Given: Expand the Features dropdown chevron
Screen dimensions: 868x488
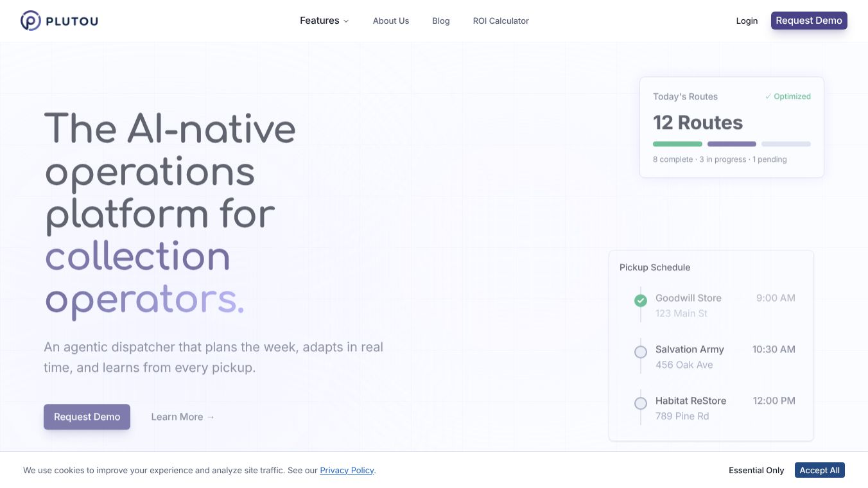Looking at the screenshot, I should [x=346, y=21].
